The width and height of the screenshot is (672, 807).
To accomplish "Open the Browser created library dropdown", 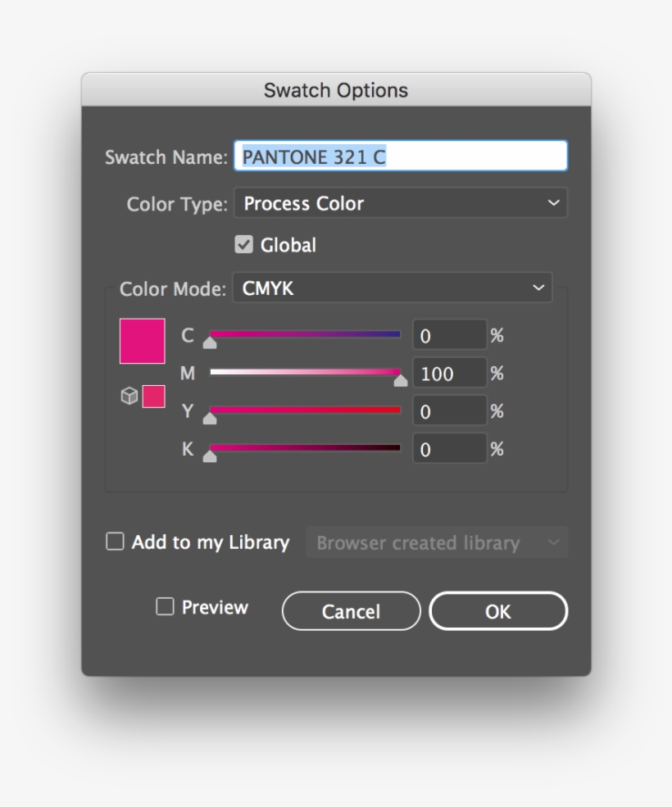I will click(437, 542).
